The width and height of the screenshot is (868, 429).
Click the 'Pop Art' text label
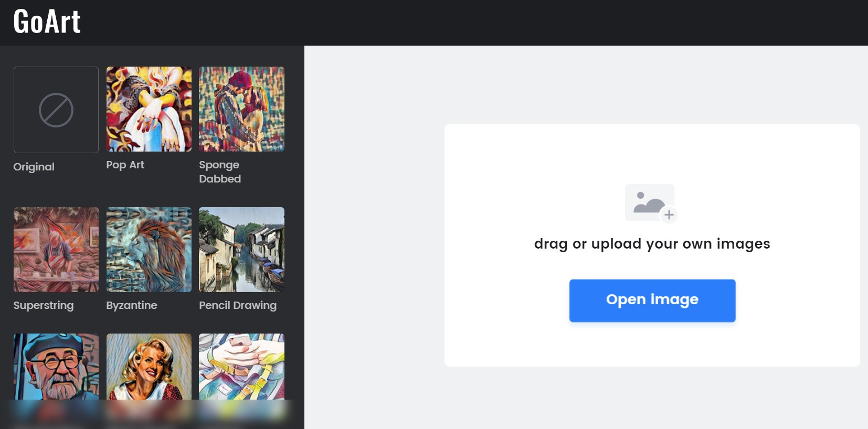click(125, 165)
